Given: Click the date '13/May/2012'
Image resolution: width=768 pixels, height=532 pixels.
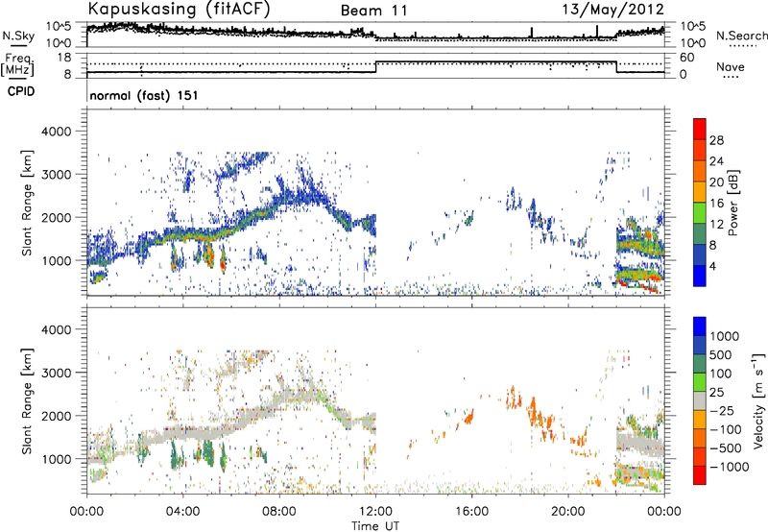Looking at the screenshot, I should pyautogui.click(x=612, y=9).
